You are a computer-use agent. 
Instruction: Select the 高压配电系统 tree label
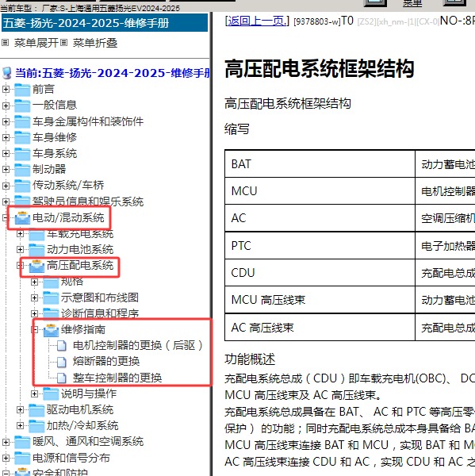pos(80,265)
